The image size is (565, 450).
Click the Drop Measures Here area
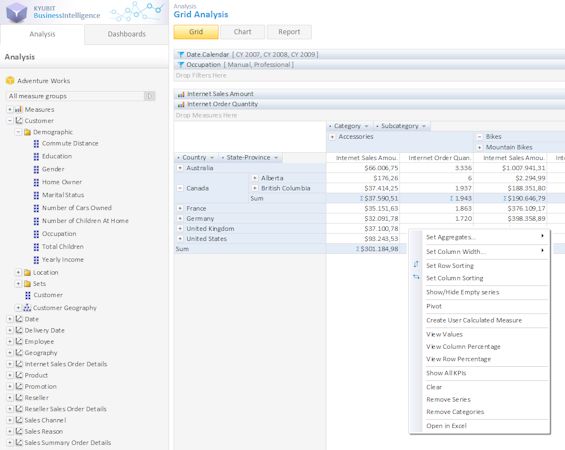pyautogui.click(x=369, y=115)
